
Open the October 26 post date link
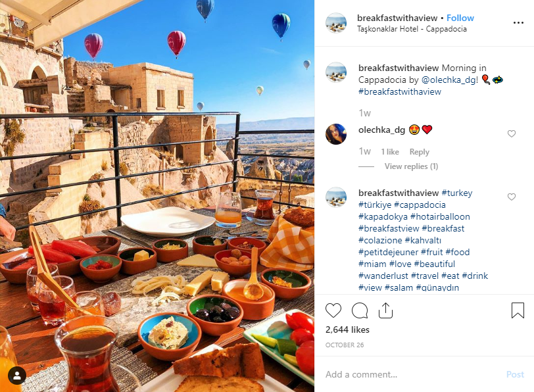coord(345,345)
